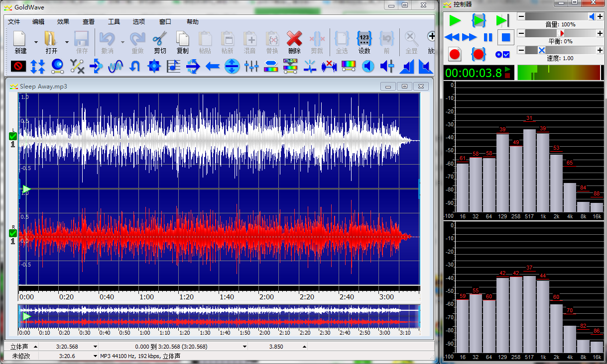Click the green Play button in the controller
The width and height of the screenshot is (607, 364).
(455, 20)
